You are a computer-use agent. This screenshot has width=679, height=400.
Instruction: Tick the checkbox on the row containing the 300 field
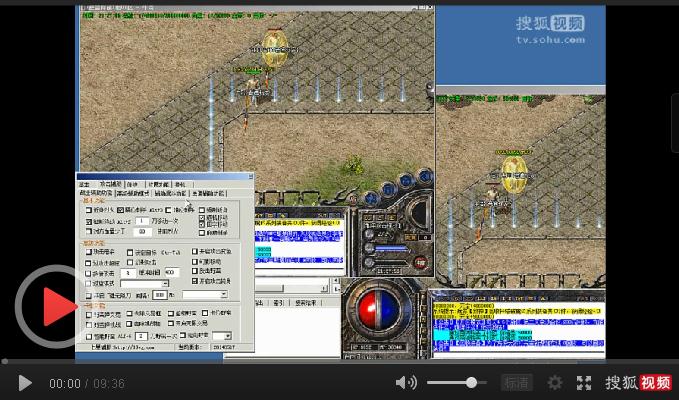tap(88, 296)
